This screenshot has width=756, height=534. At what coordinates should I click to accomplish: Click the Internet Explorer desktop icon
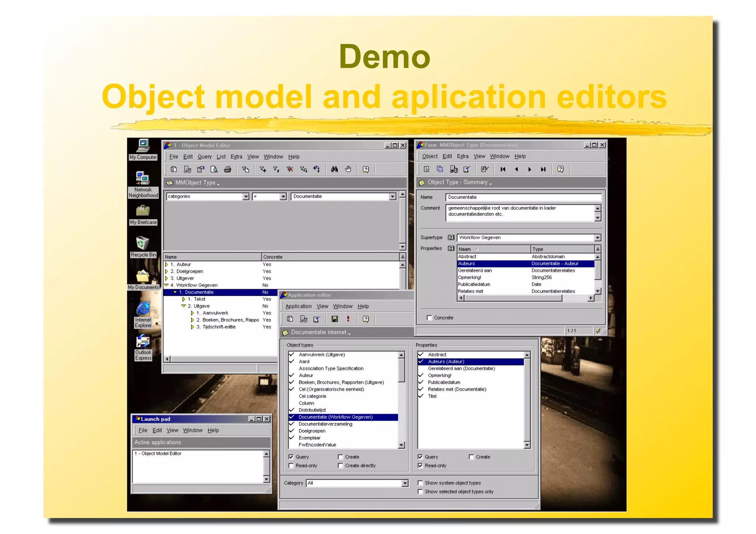(143, 314)
